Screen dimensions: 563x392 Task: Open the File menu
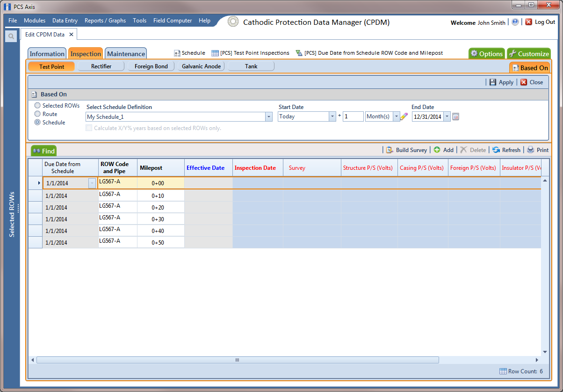pos(13,21)
